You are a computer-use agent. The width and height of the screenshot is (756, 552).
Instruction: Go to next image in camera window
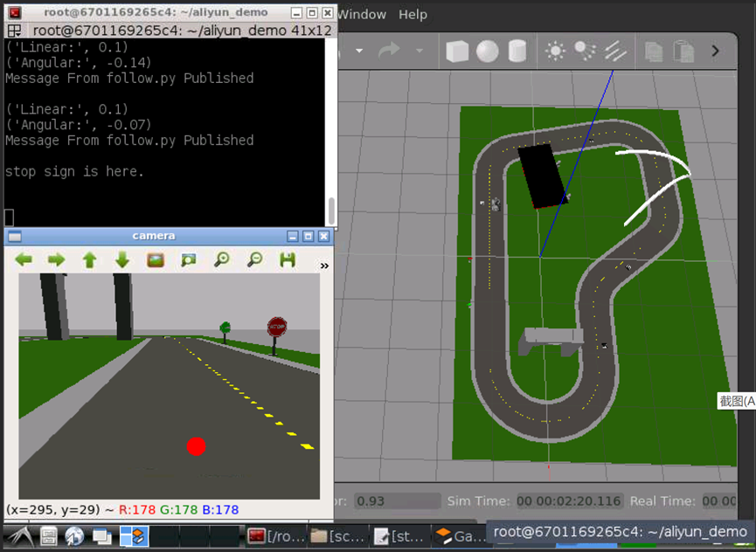click(x=57, y=260)
